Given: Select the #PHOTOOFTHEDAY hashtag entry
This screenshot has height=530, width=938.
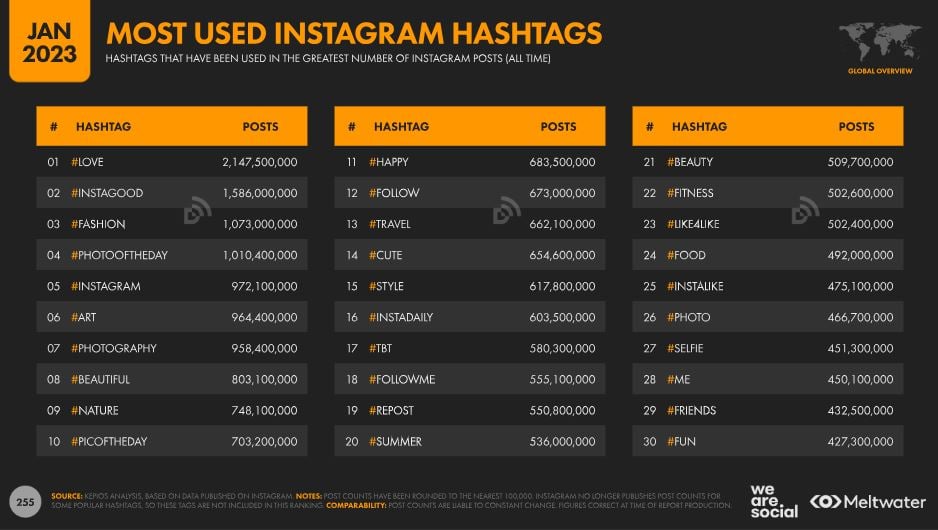Looking at the screenshot, I should (x=119, y=255).
